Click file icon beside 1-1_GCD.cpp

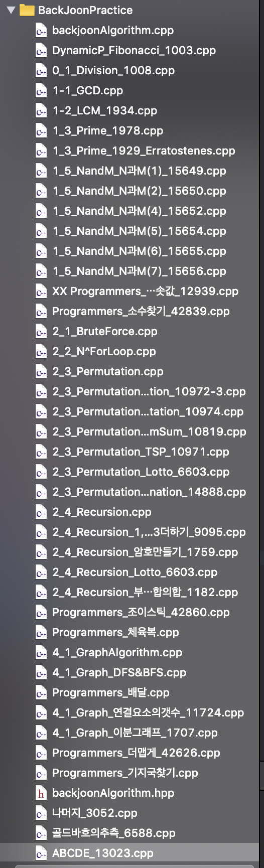click(41, 91)
